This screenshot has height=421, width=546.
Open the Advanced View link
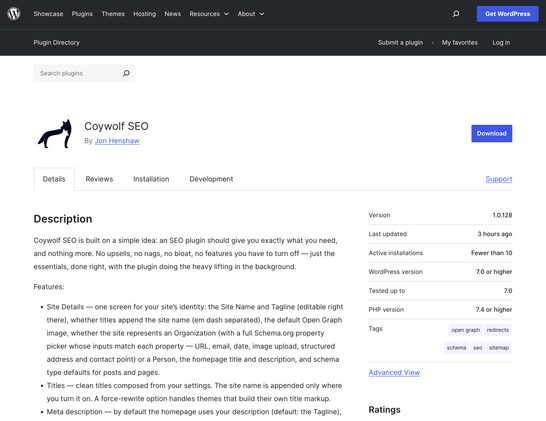point(394,372)
